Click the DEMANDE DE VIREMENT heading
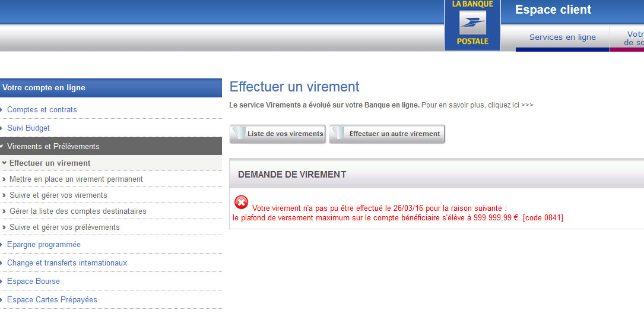 (292, 175)
